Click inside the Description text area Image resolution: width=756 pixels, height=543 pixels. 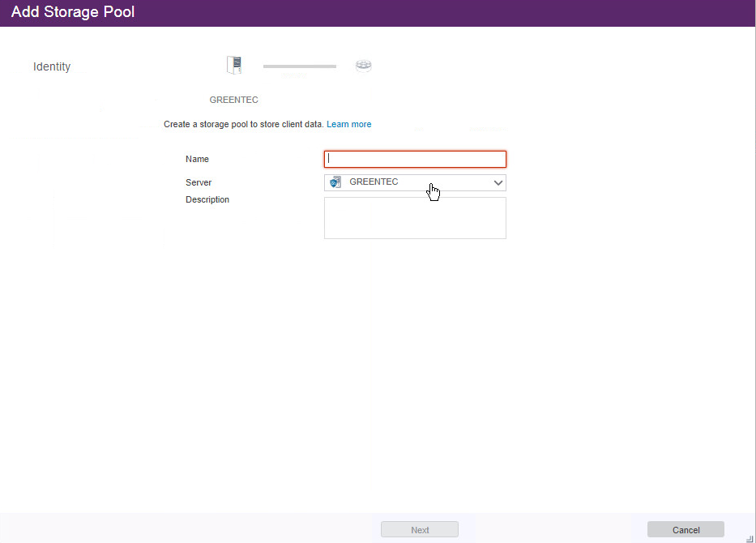(415, 218)
